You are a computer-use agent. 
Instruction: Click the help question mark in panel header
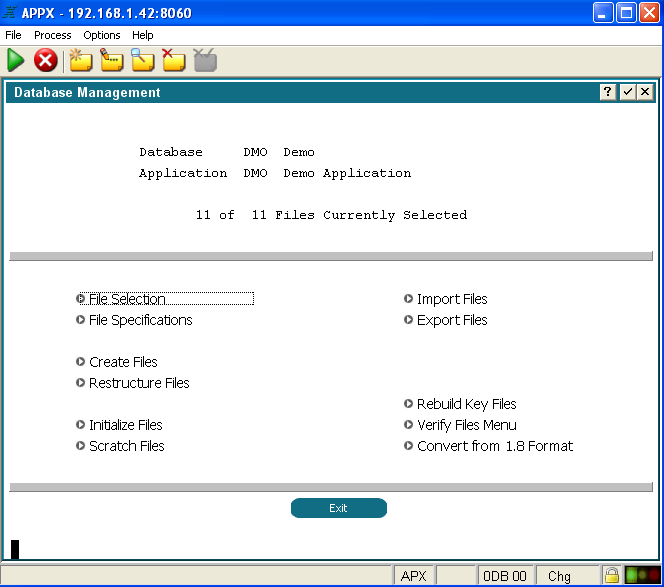[x=608, y=92]
